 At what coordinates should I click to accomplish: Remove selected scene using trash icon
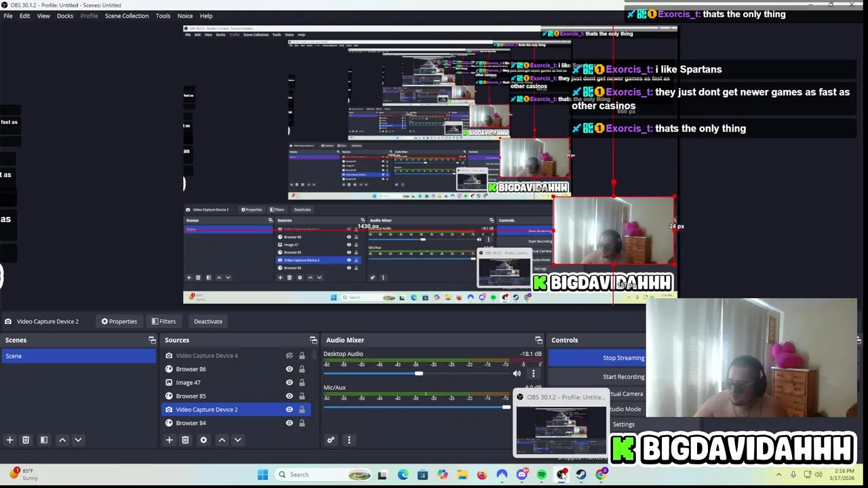(x=26, y=440)
